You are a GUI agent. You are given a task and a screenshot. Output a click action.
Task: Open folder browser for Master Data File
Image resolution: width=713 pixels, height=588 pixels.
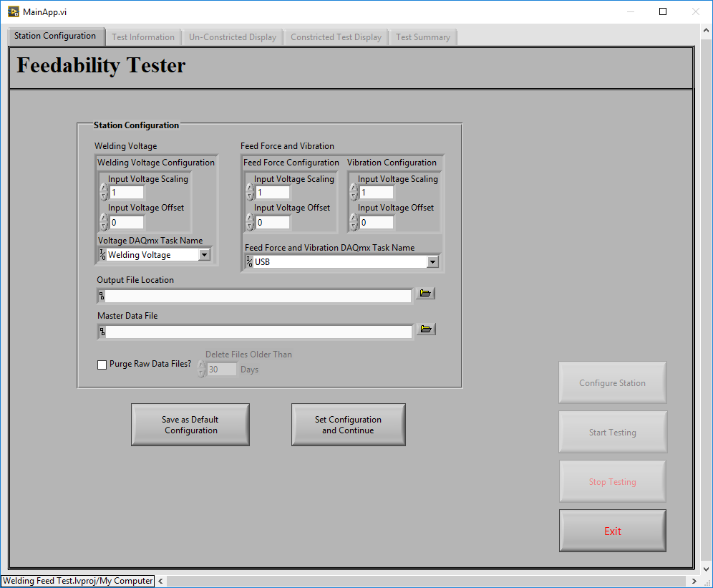coord(426,329)
